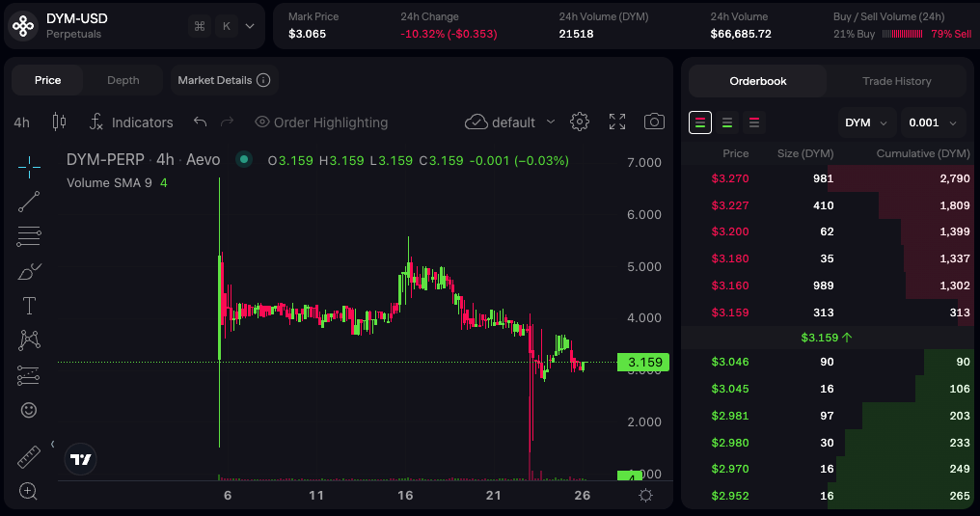Select the $2.970 bid price
Screen dimensions: 980x516
click(730, 469)
